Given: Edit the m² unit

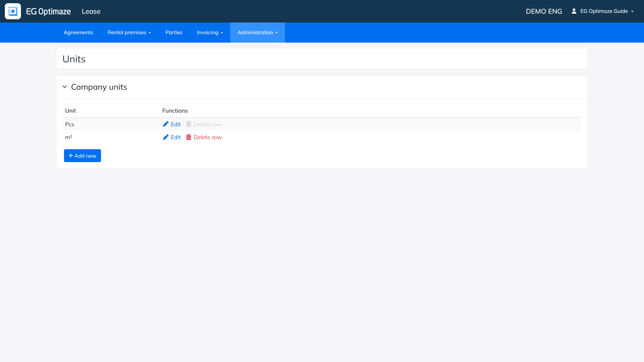Looking at the screenshot, I should tap(172, 137).
